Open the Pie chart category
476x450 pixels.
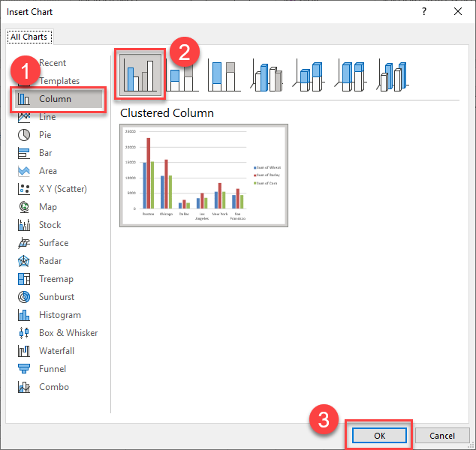pyautogui.click(x=45, y=135)
